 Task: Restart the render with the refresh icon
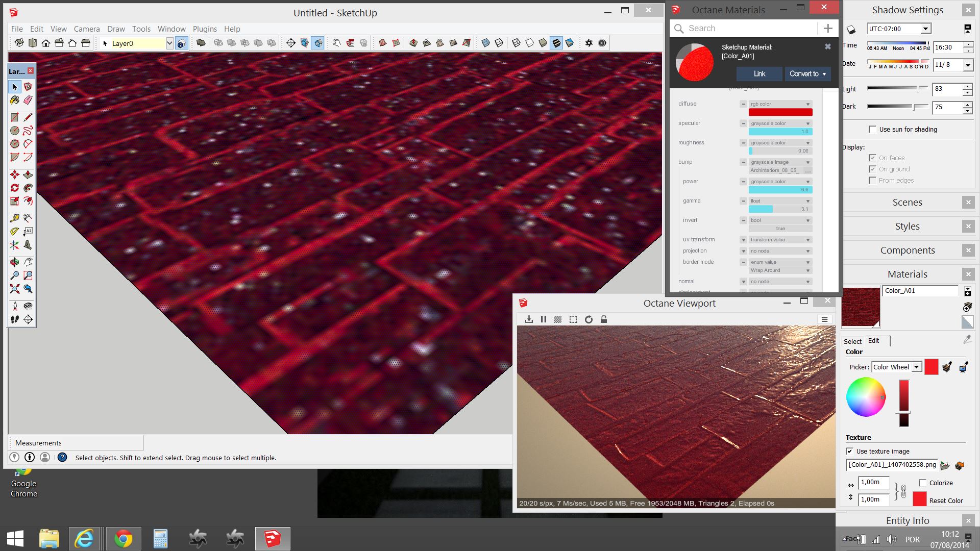click(x=589, y=319)
